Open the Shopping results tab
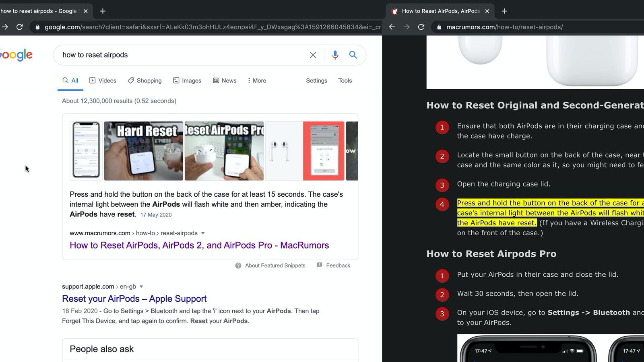 pyautogui.click(x=144, y=80)
